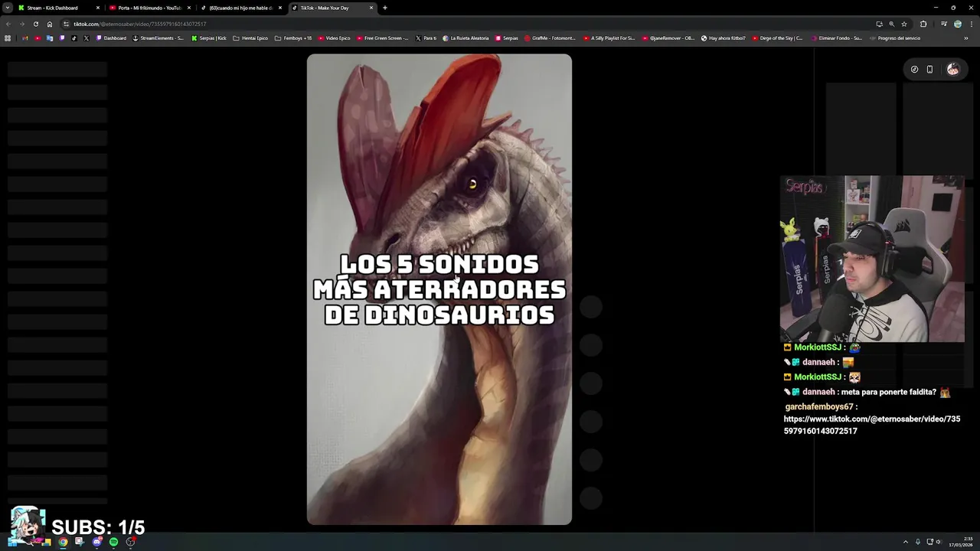Go back to the previous page
Screen dimensions: 980x551
(8, 24)
